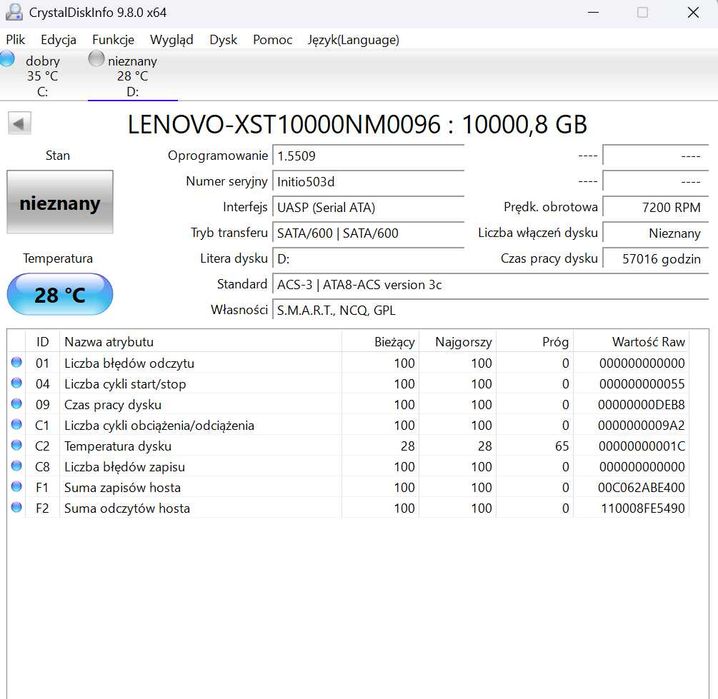
Task: Select the Liczba błędów odczytu attribute name
Action: point(129,363)
